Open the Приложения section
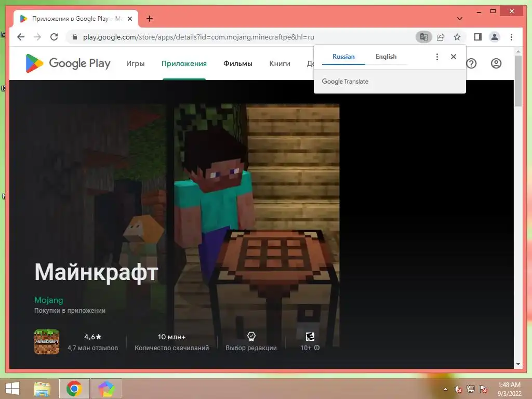This screenshot has height=399, width=532. (184, 63)
